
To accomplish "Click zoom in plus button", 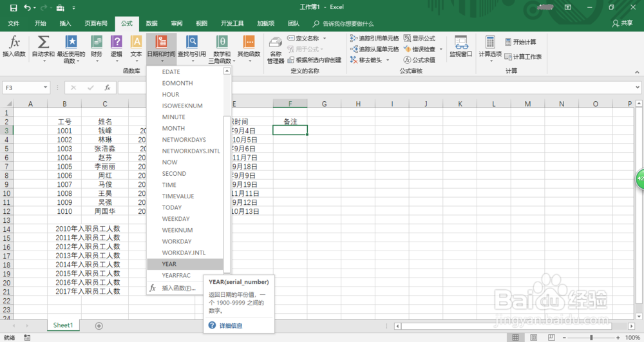I will click(618, 337).
